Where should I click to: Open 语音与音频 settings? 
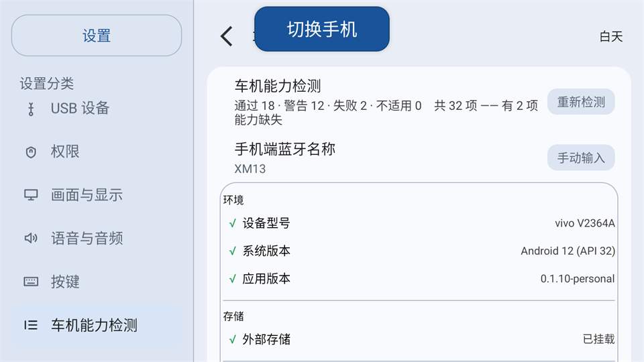pyautogui.click(x=97, y=238)
